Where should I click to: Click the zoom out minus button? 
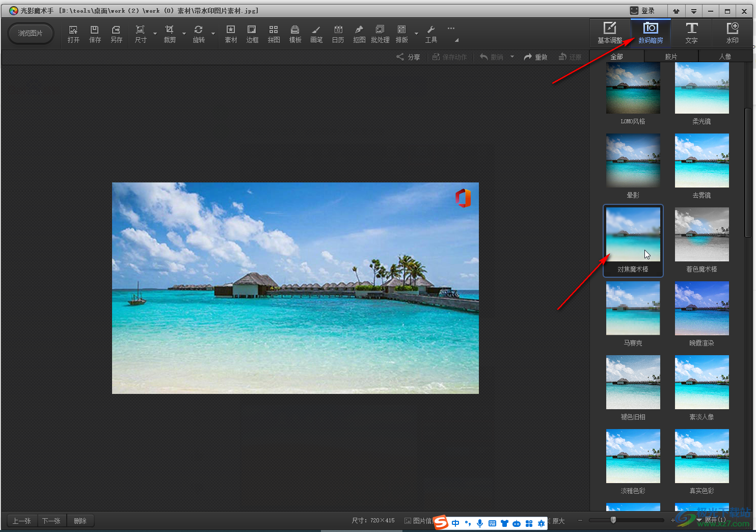click(x=580, y=520)
